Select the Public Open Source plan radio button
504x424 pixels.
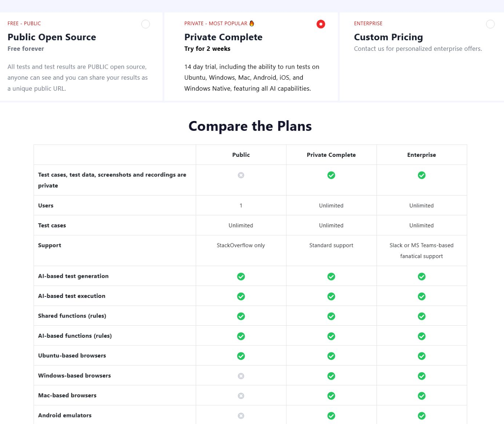point(145,24)
